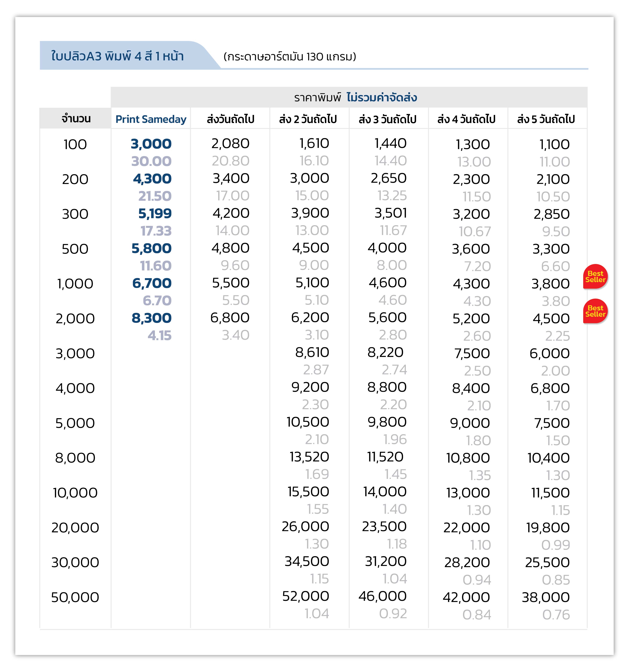
Task: Click the 3-day price 8,220
Action: [x=385, y=353]
